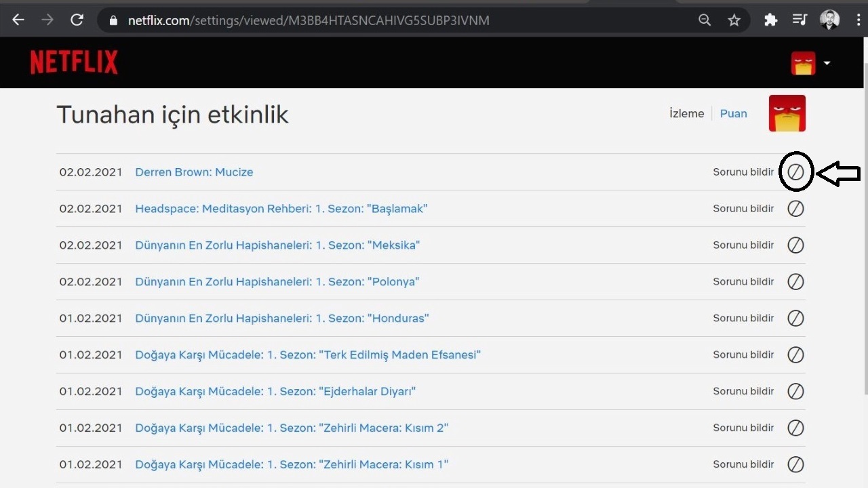Open "Zehirli Macera: Kısım 1" episode link

pos(292,465)
